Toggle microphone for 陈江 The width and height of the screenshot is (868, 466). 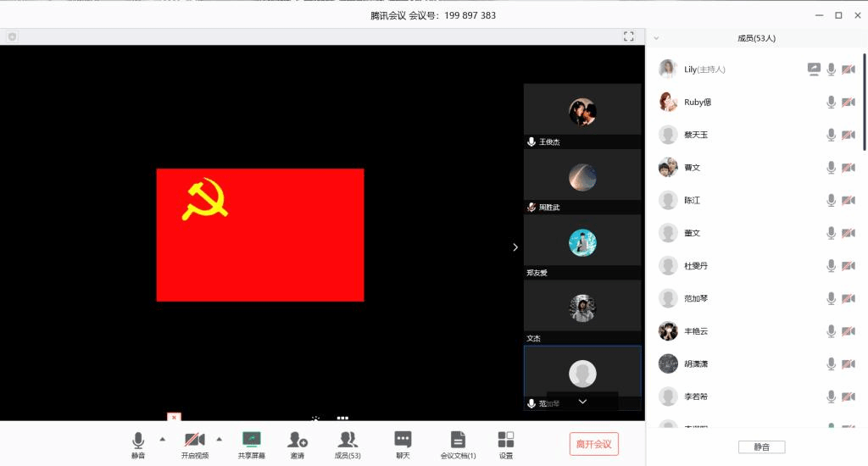(831, 200)
